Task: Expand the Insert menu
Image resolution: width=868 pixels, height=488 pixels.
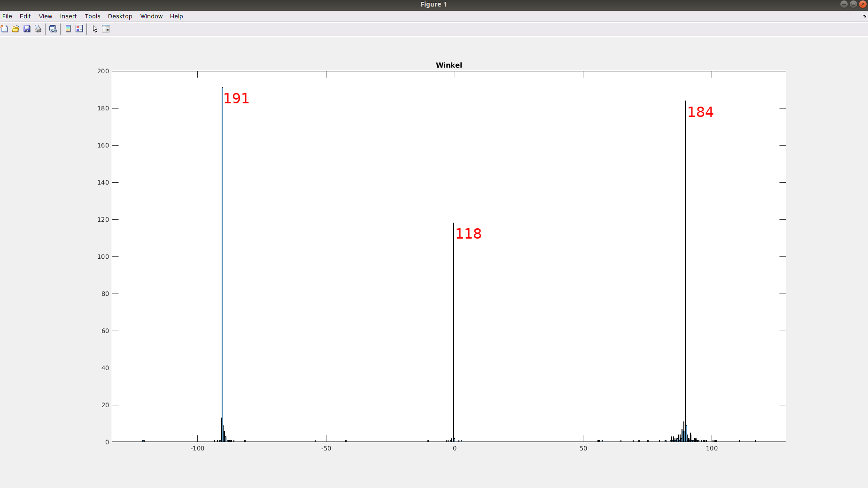Action: click(68, 16)
